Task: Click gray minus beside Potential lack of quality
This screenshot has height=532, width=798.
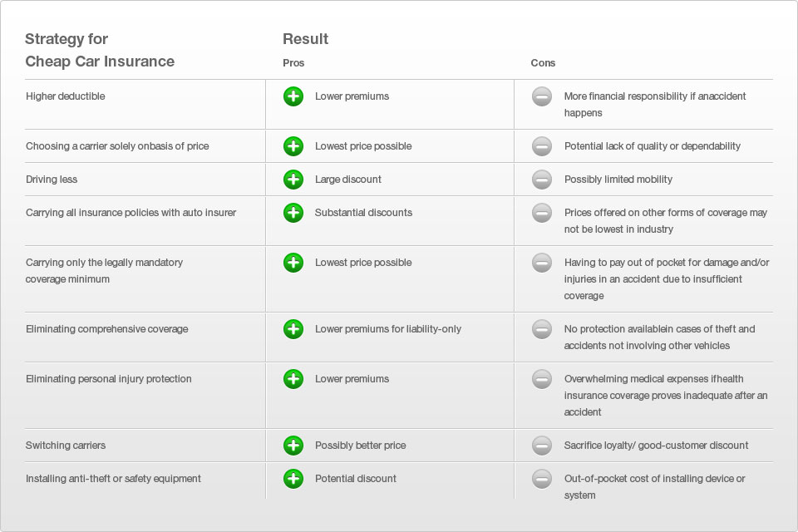Action: [542, 146]
